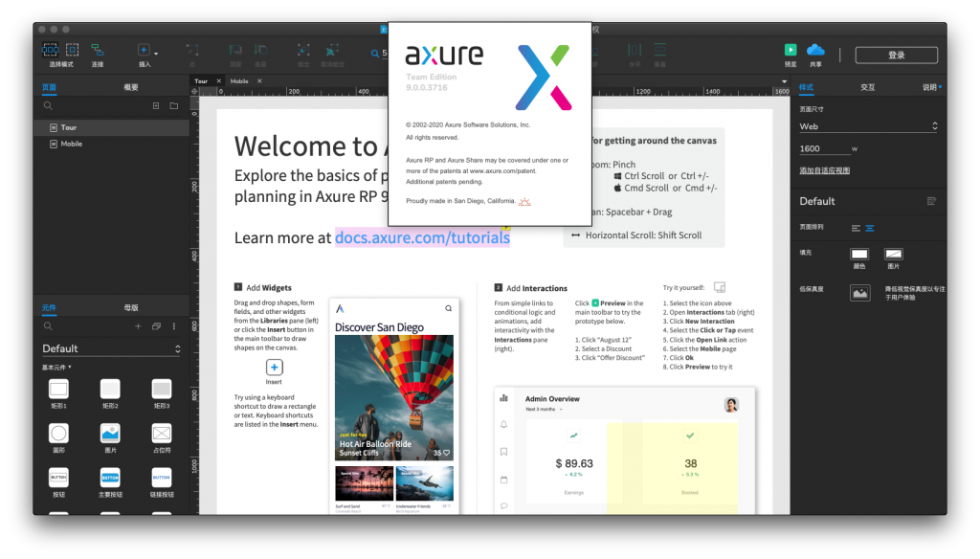The width and height of the screenshot is (980, 559).
Task: Set page alignment to left
Action: 856,228
